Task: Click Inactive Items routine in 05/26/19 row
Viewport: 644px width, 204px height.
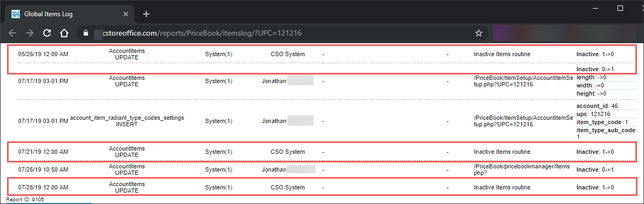Action: pos(502,54)
